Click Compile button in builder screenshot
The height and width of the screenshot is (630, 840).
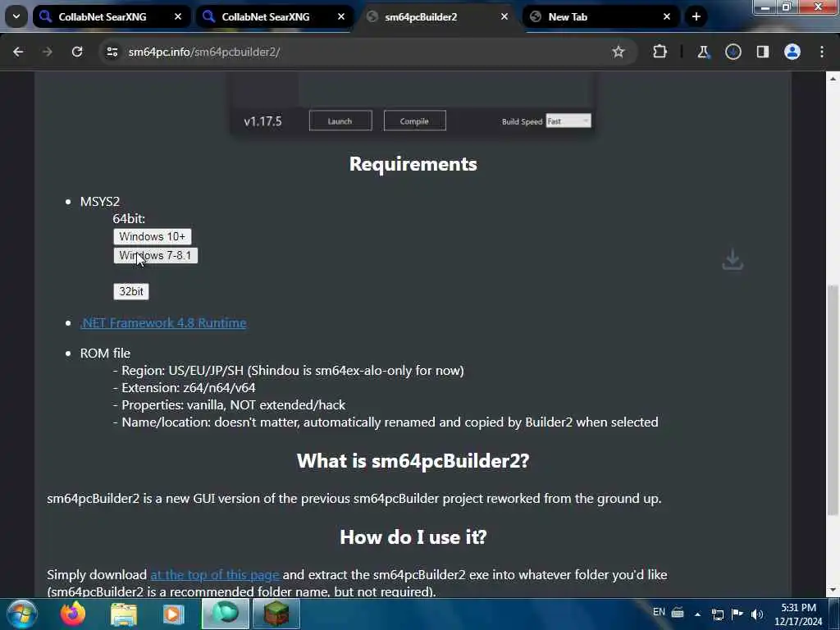pos(414,121)
